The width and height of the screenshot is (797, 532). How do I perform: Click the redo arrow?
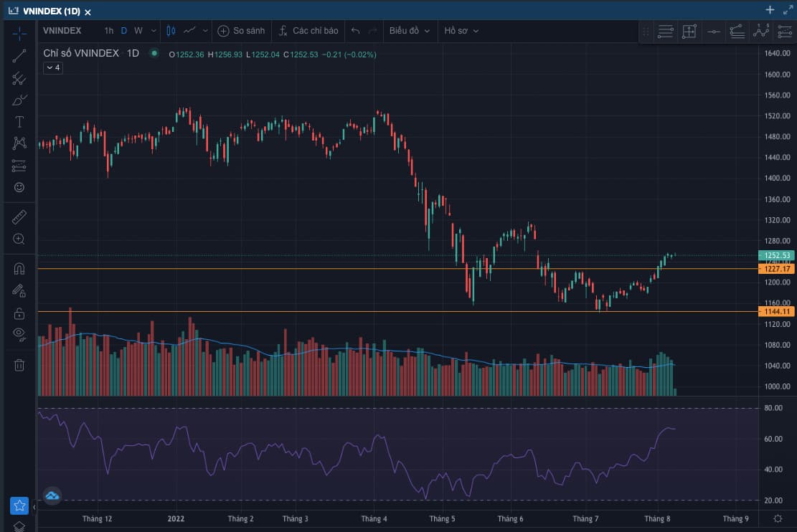(372, 31)
